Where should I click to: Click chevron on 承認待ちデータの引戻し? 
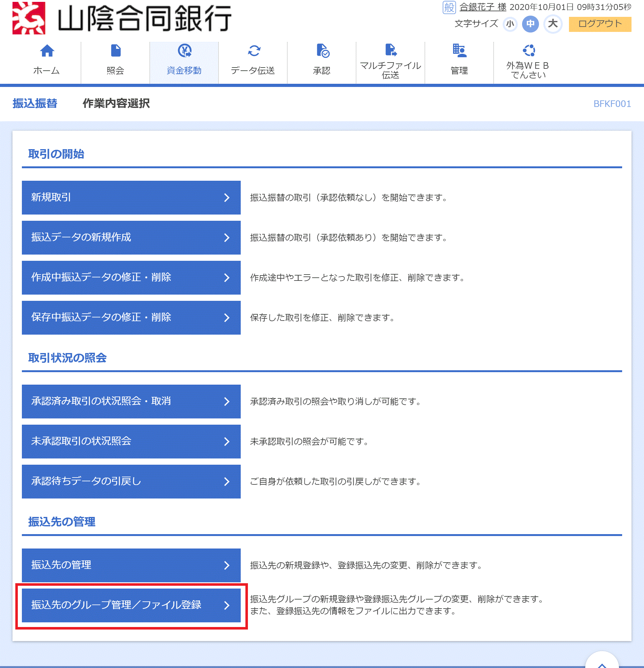(227, 482)
